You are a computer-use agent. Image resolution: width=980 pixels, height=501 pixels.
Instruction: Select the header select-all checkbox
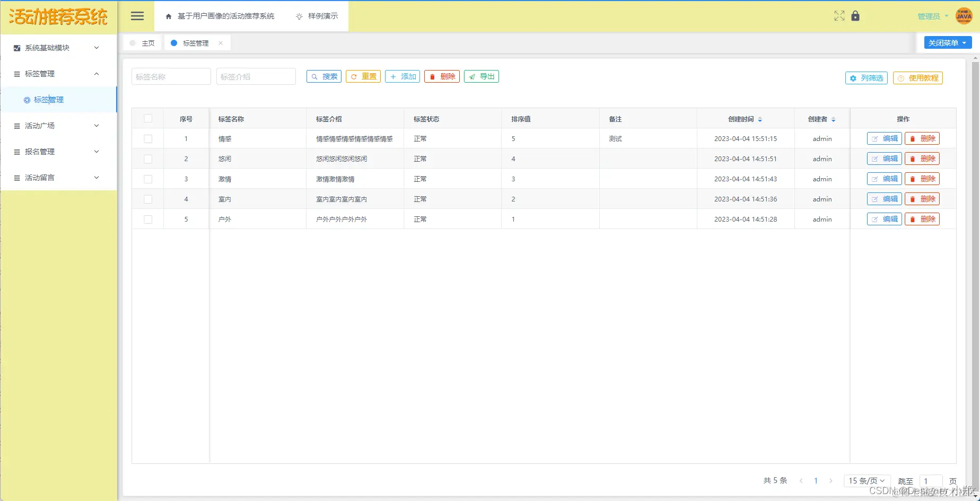point(148,119)
